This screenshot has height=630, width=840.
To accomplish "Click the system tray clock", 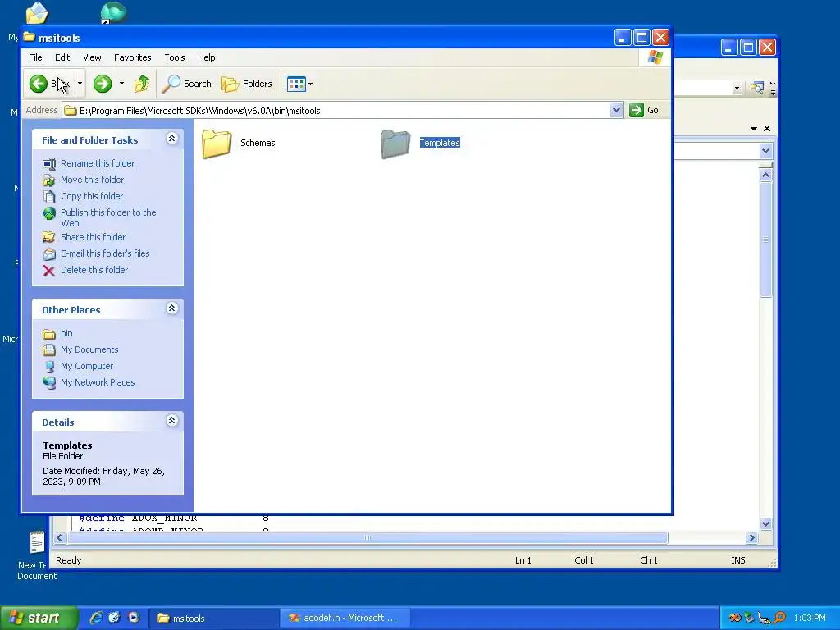I will (x=810, y=619).
